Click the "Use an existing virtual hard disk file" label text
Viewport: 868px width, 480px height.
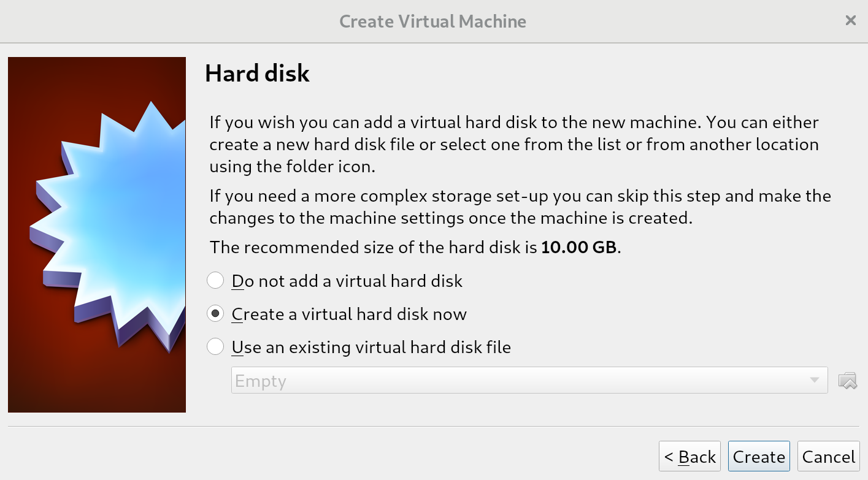[x=371, y=348]
